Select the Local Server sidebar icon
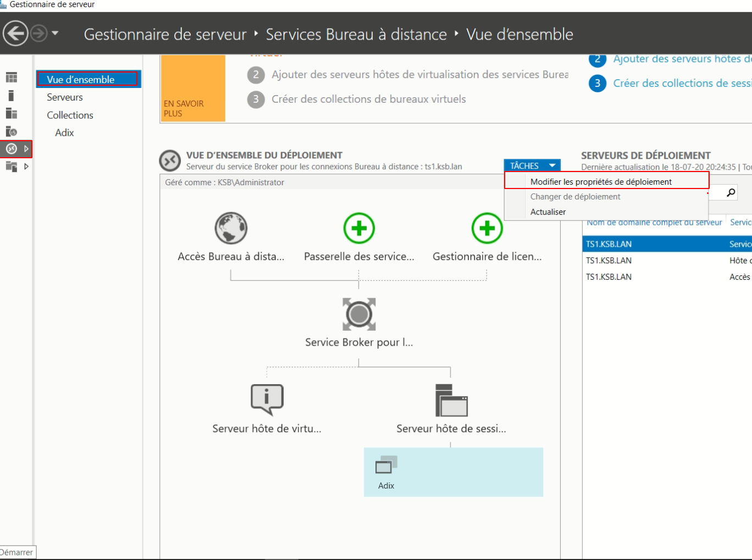The image size is (752, 560). pos(11,96)
